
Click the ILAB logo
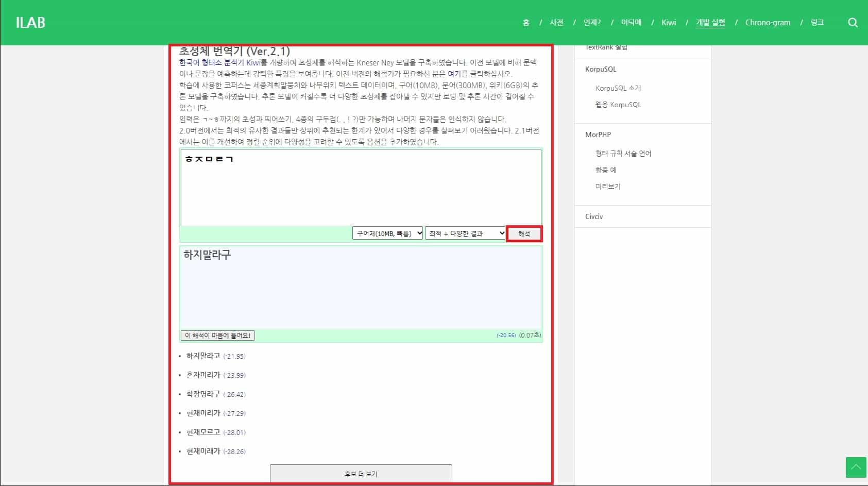coord(30,22)
